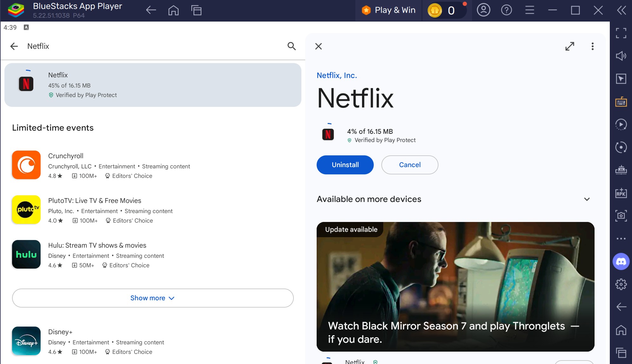Click the Netflix icon in details panel

click(328, 134)
